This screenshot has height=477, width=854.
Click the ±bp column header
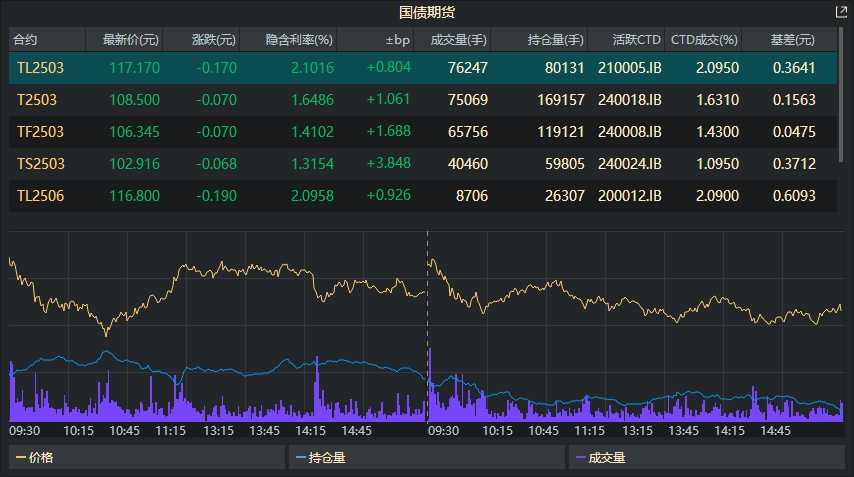[397, 40]
